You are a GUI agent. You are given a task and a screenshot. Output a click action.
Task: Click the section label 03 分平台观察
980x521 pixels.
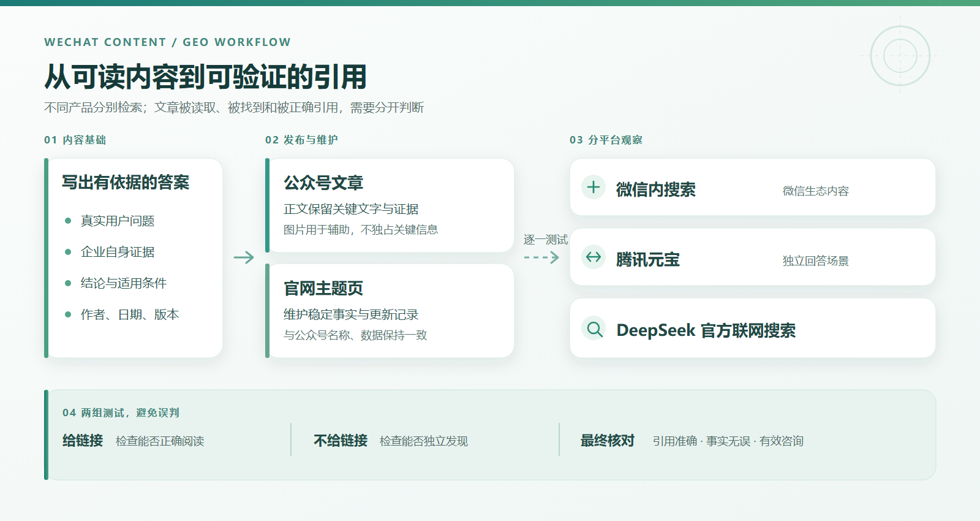[x=606, y=140]
